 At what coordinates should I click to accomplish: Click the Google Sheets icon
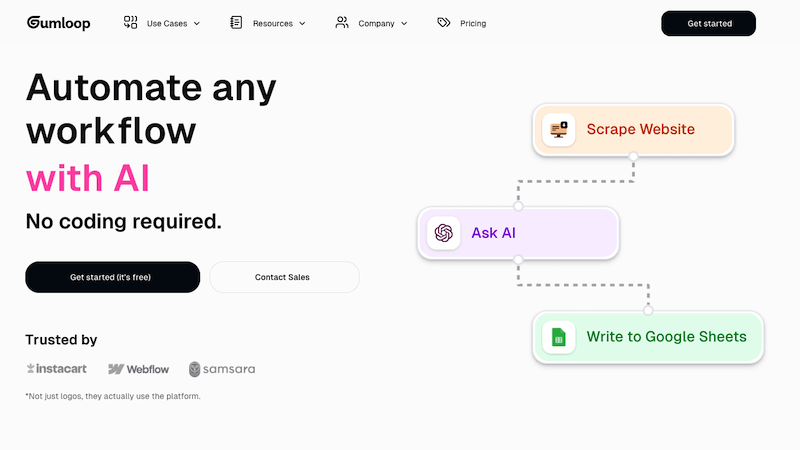[x=559, y=337]
